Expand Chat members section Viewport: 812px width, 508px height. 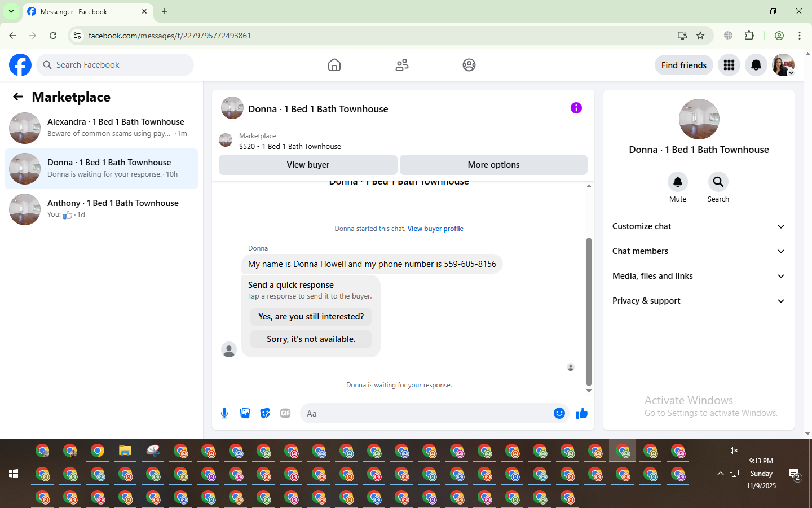(699, 251)
